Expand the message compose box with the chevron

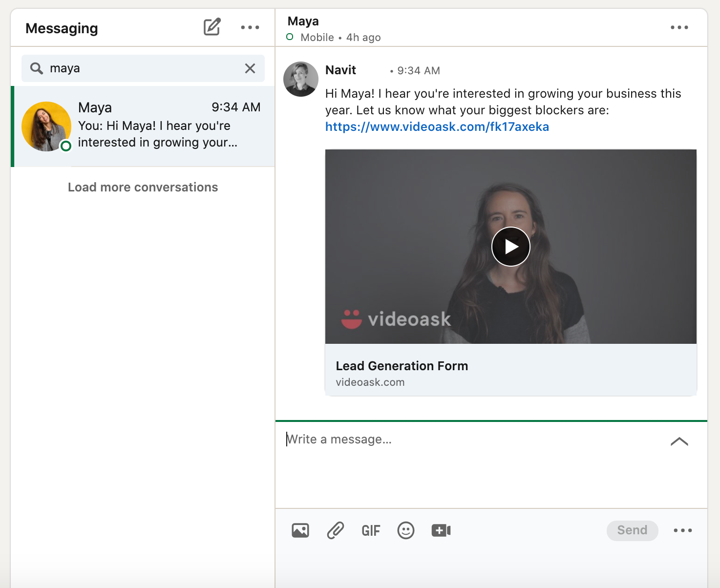(679, 441)
